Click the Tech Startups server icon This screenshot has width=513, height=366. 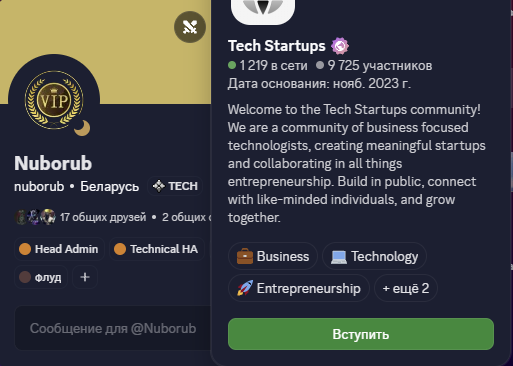[263, 10]
